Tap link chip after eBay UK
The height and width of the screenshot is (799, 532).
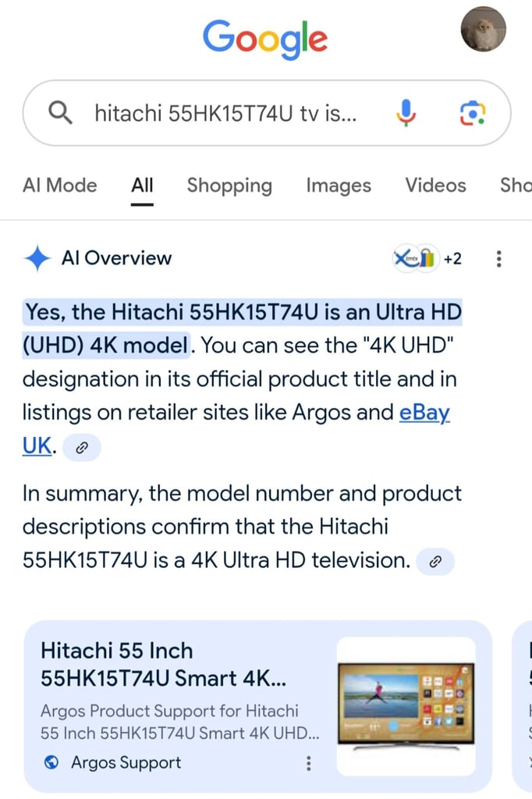point(82,447)
